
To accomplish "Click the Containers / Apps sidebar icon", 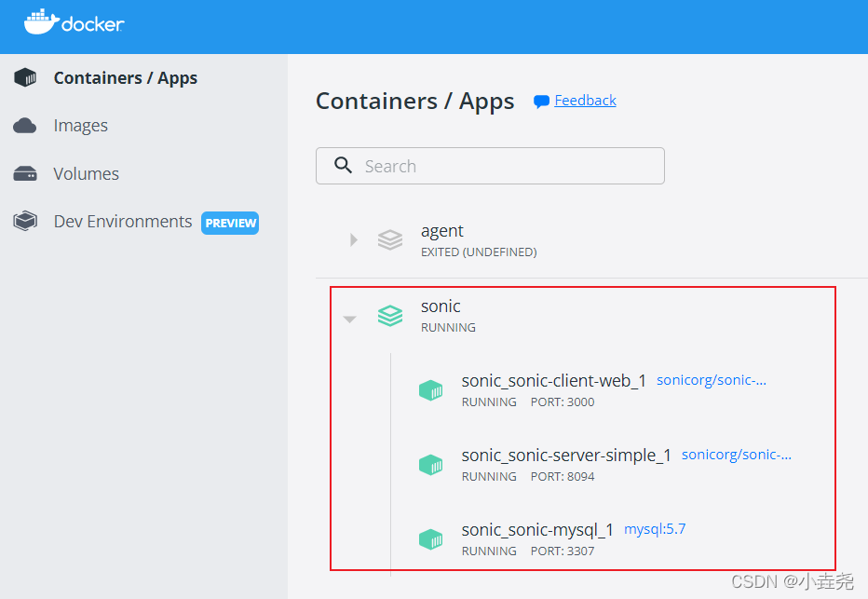I will [25, 77].
